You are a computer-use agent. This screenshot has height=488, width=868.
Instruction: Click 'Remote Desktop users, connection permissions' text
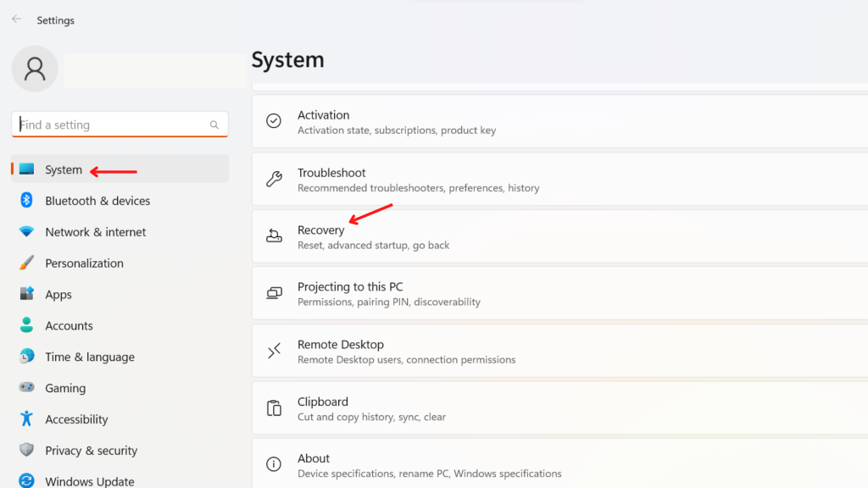coord(406,359)
